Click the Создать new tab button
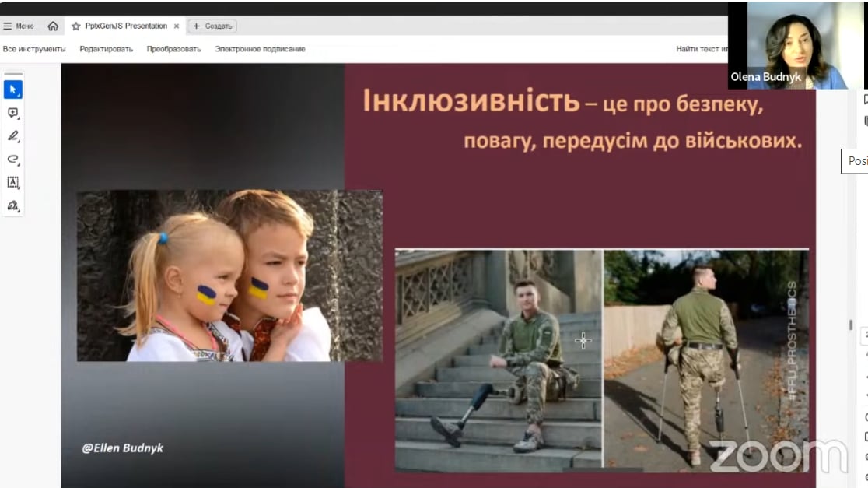The width and height of the screenshot is (868, 488). tap(212, 26)
